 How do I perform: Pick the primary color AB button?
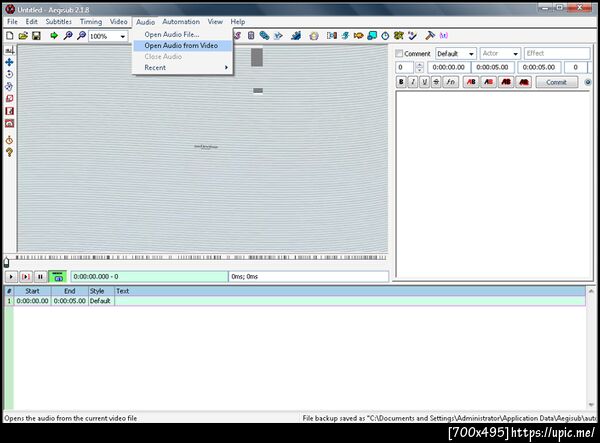tap(471, 82)
